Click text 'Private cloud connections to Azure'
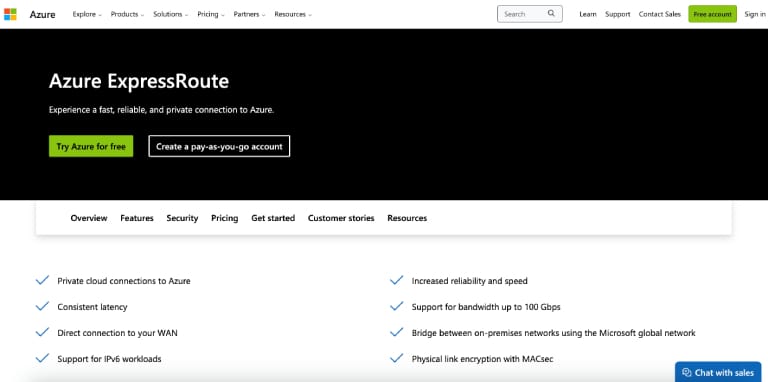The image size is (768, 382). click(x=124, y=281)
